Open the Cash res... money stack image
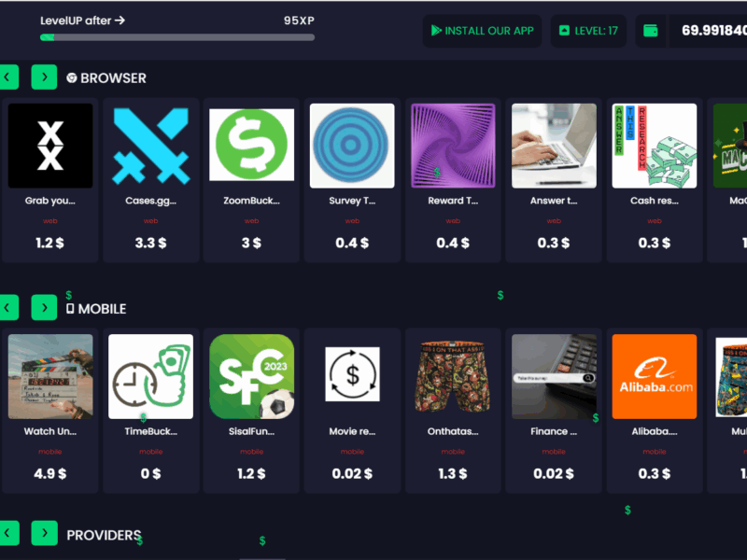 655,146
